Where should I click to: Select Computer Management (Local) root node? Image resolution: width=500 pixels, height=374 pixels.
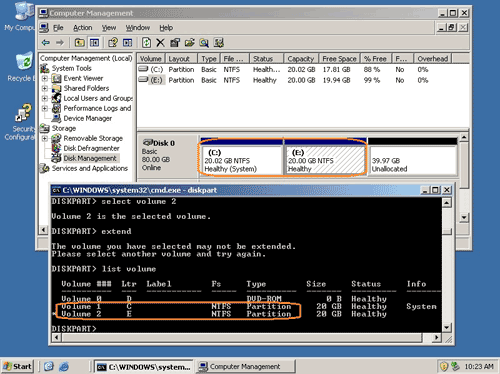click(x=86, y=58)
